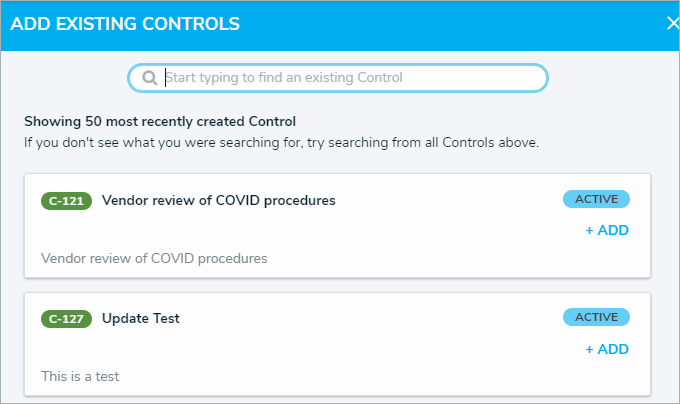Click 'Showing 50 most recently created Control' text

click(x=160, y=122)
